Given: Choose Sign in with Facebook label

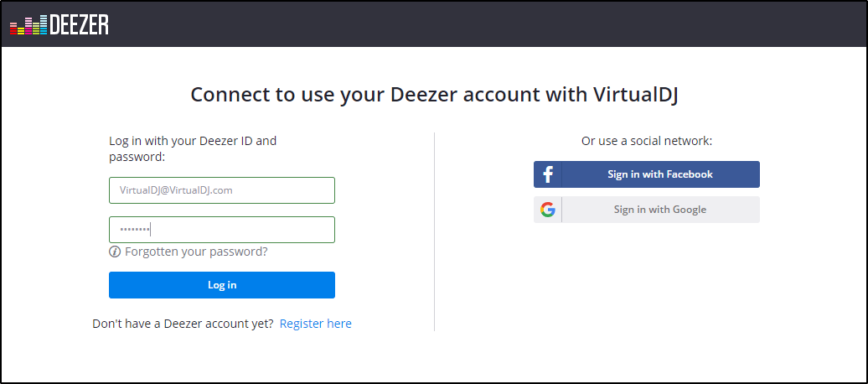Looking at the screenshot, I should click(660, 174).
